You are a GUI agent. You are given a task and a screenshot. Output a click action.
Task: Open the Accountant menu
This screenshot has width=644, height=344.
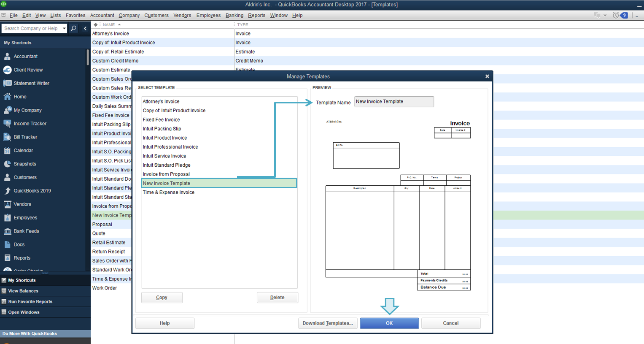[x=102, y=15]
